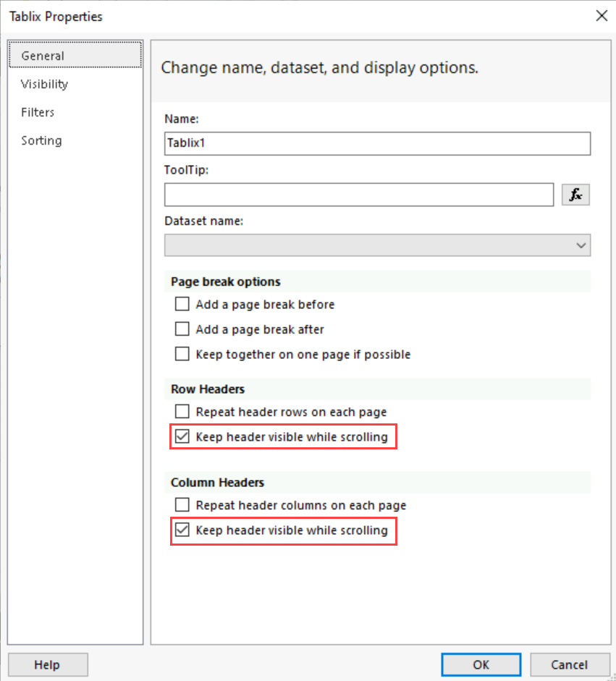
Task: Expand the dataset selection combo box arrow
Action: [580, 245]
